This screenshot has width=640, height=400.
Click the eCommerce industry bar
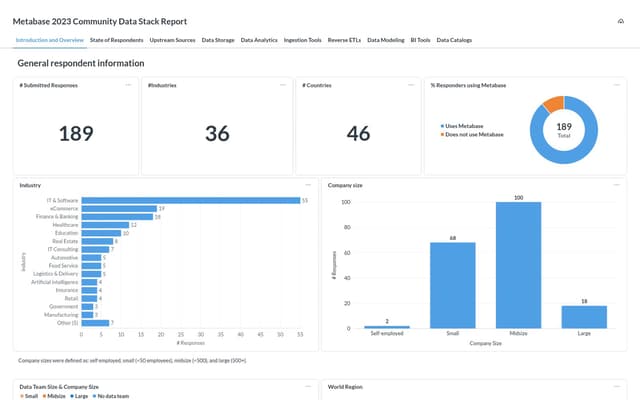(x=119, y=209)
